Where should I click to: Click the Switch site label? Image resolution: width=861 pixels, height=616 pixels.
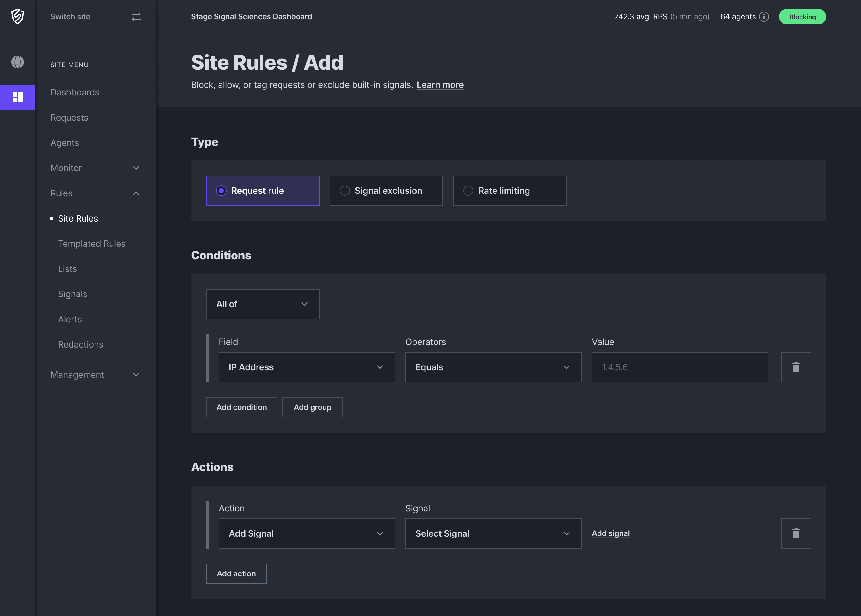pos(70,17)
